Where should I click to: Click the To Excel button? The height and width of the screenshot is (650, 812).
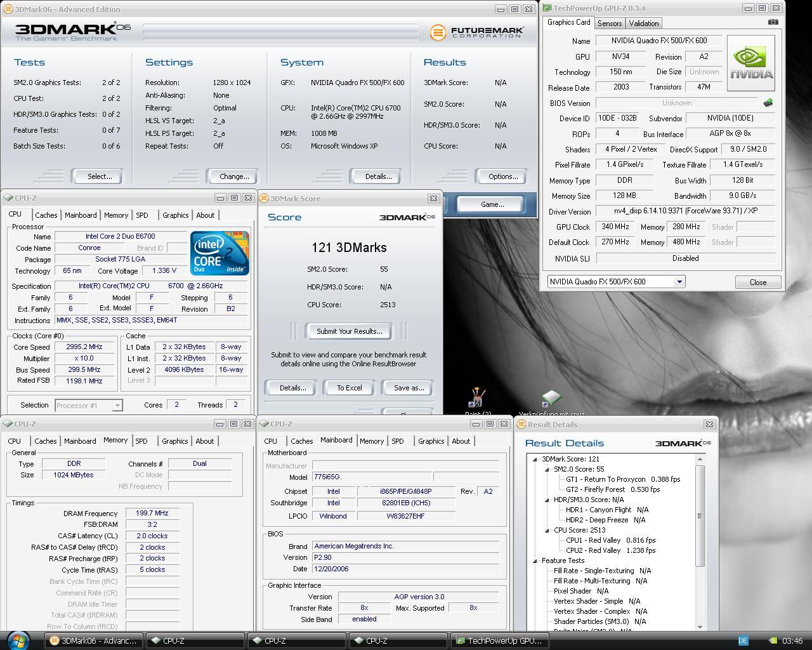pyautogui.click(x=348, y=388)
